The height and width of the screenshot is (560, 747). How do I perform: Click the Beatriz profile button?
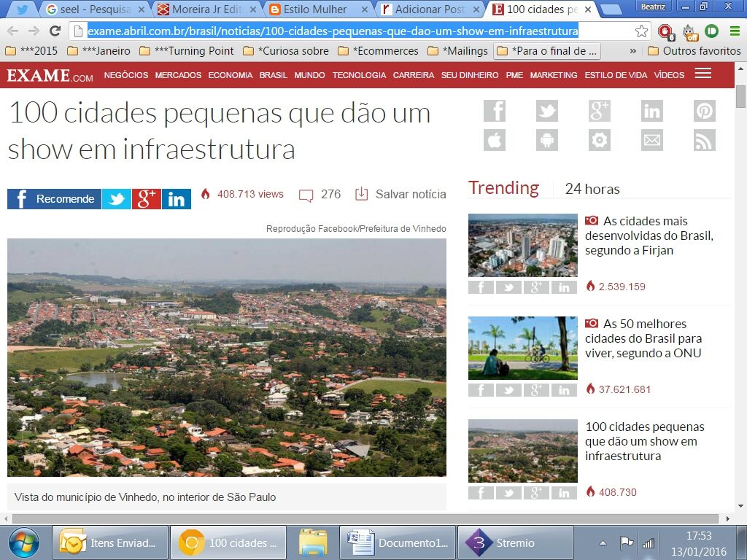[x=653, y=7]
